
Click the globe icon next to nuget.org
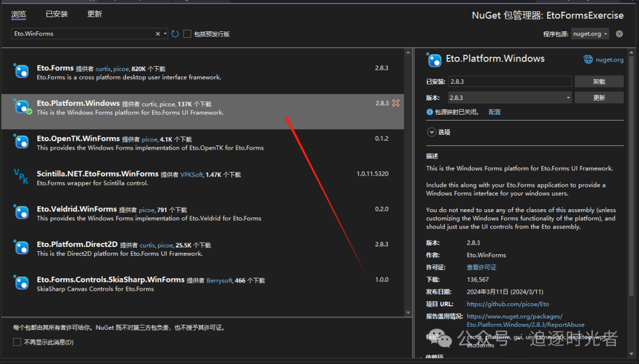[588, 59]
